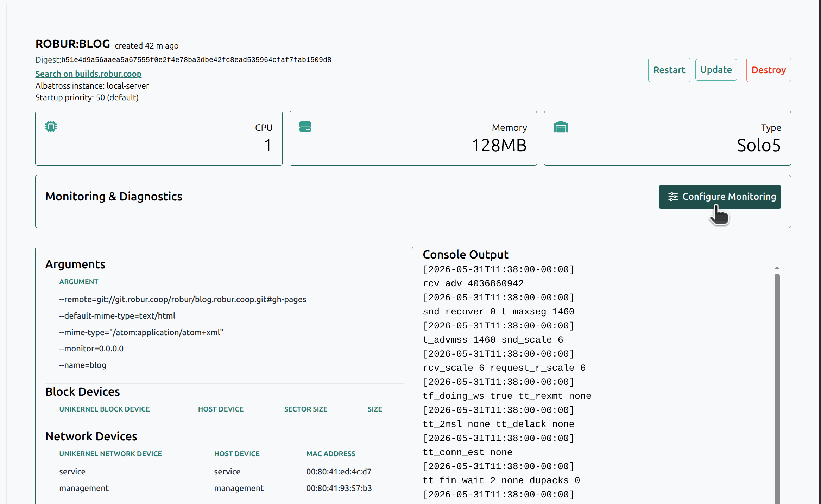The image size is (821, 504).
Task: Click the service unikernel network device cell
Action: (72, 472)
